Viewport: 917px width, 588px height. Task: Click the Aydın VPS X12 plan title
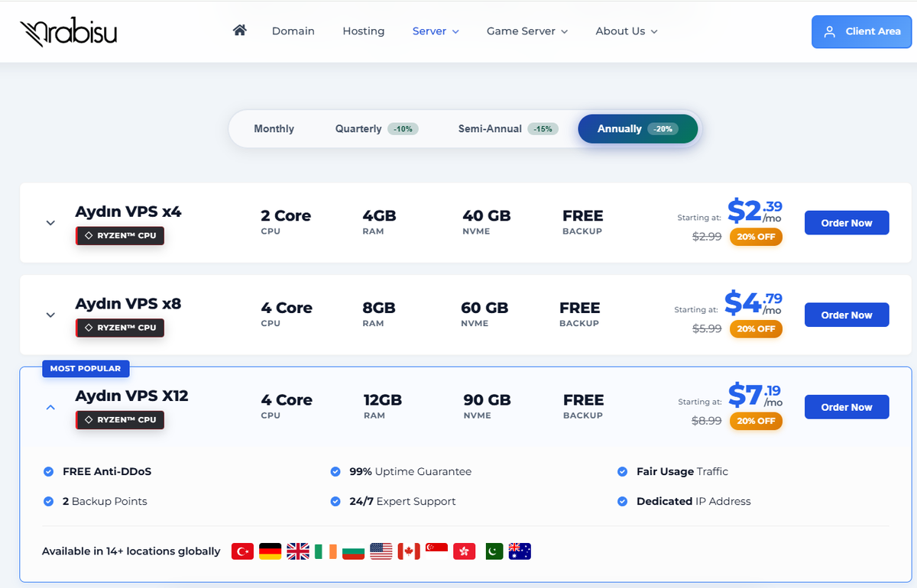click(x=131, y=396)
